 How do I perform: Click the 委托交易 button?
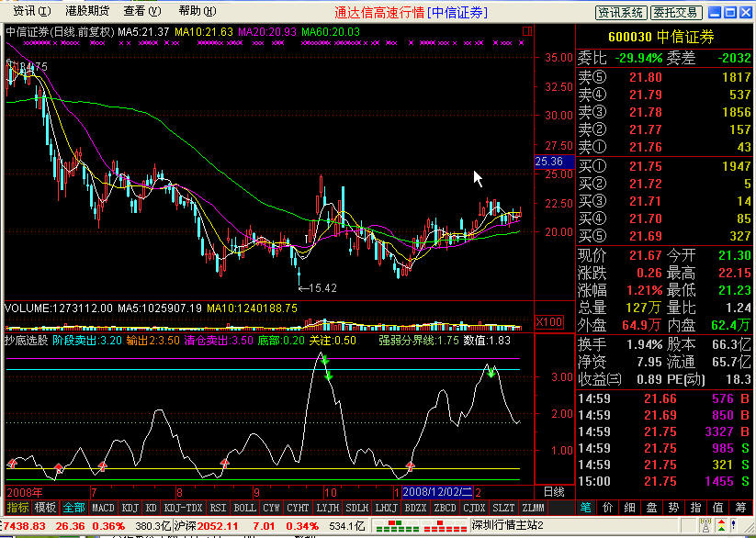click(676, 13)
